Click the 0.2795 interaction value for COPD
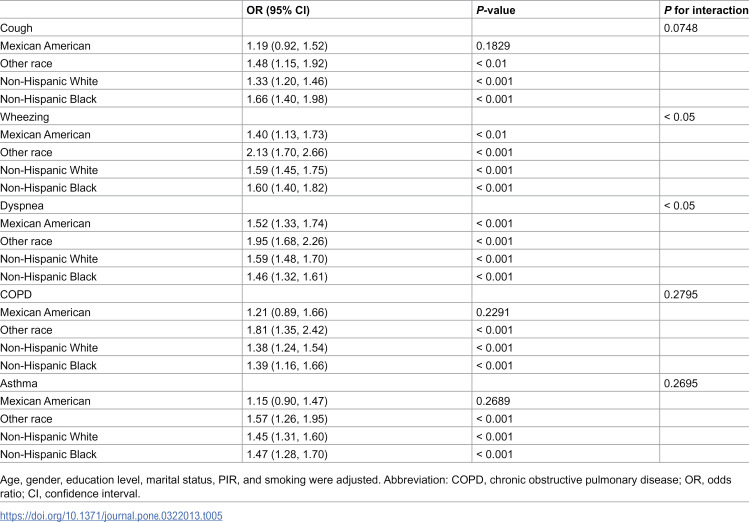Screen dimensions: 749x522 [680, 295]
